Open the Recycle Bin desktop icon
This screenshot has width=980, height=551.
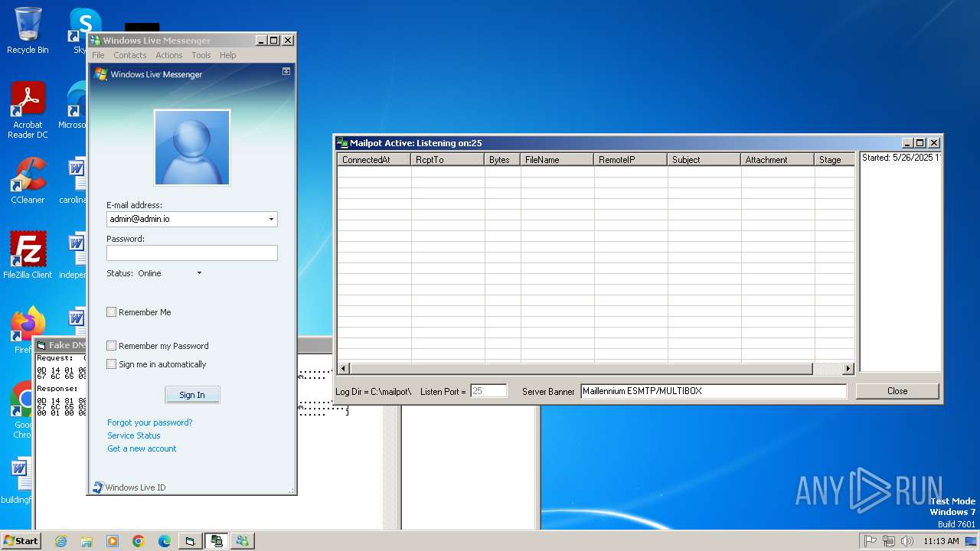click(28, 31)
